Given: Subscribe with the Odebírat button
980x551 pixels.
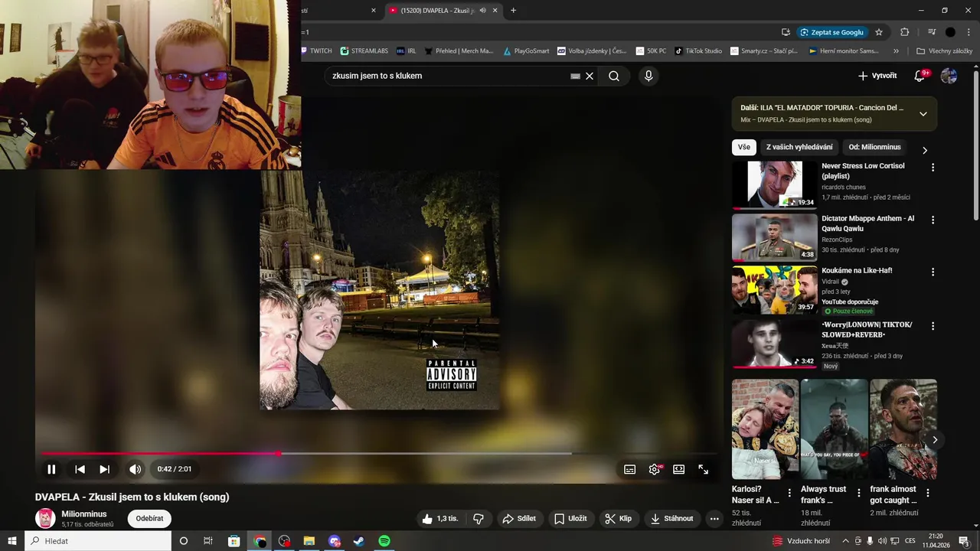Looking at the screenshot, I should pos(149,518).
